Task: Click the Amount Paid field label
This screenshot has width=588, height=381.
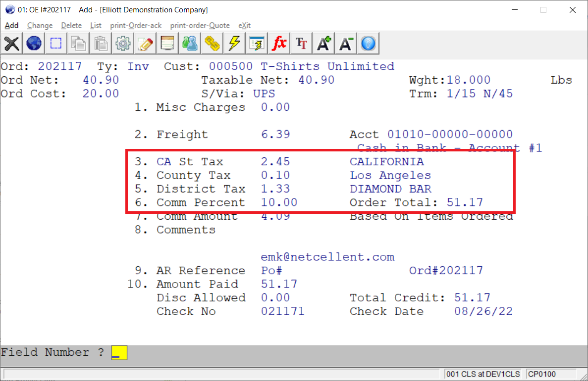Action: 197,284
